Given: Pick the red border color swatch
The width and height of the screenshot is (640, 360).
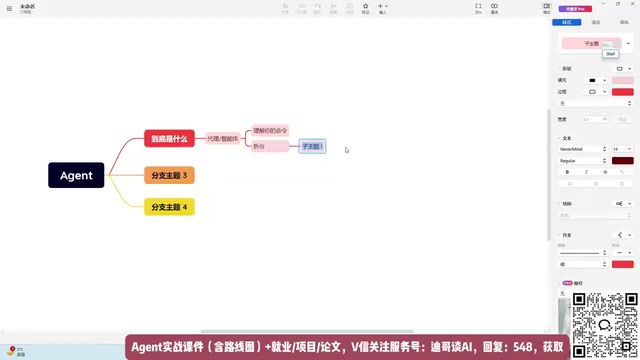Looking at the screenshot, I should [x=622, y=92].
